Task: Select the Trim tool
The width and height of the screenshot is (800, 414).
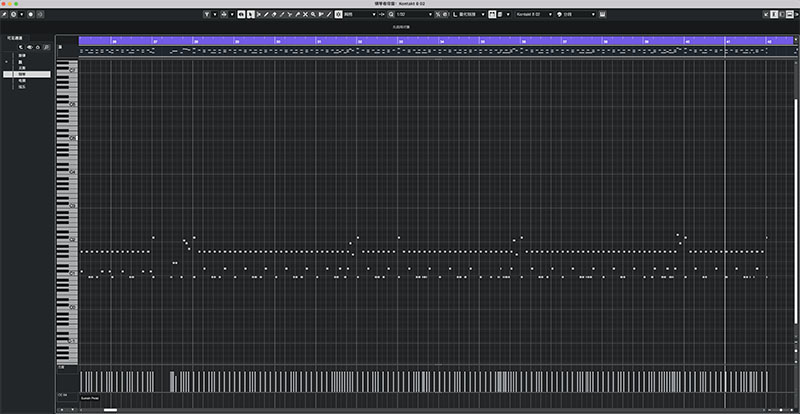Action: [282, 14]
